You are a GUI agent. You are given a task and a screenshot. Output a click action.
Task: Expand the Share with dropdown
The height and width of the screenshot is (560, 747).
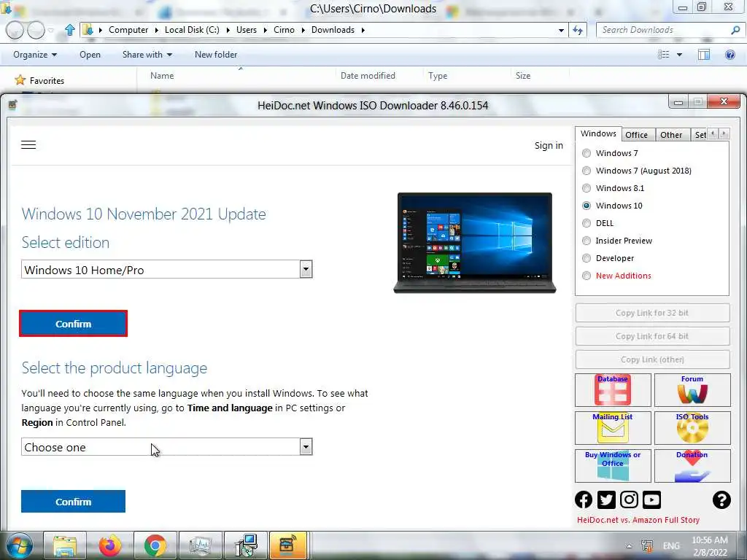(147, 55)
